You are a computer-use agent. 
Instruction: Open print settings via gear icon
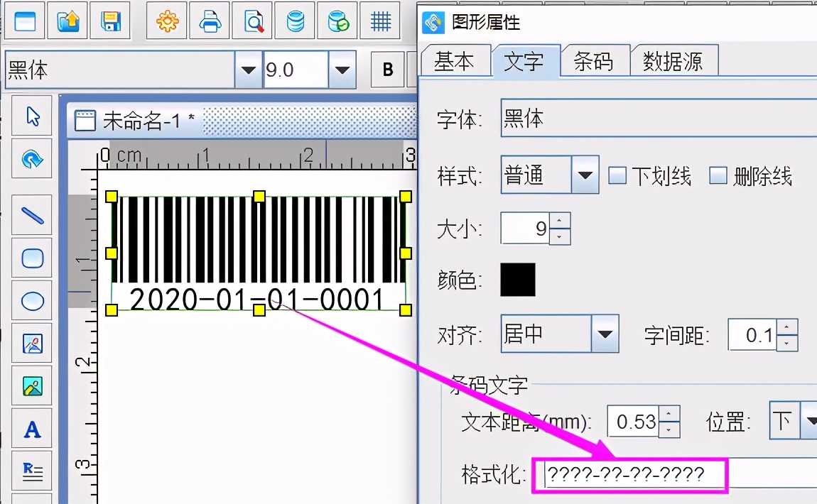click(166, 21)
